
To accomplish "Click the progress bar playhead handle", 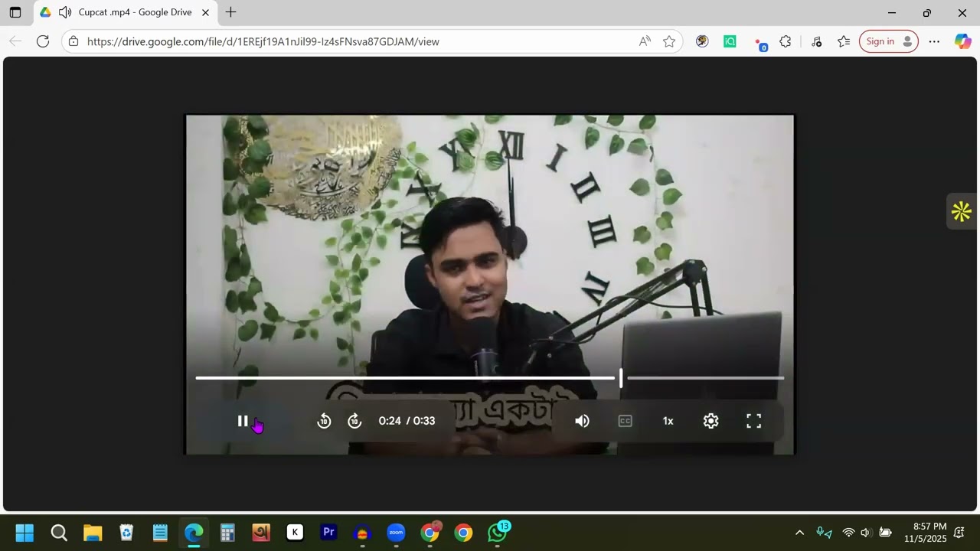I will click(621, 377).
